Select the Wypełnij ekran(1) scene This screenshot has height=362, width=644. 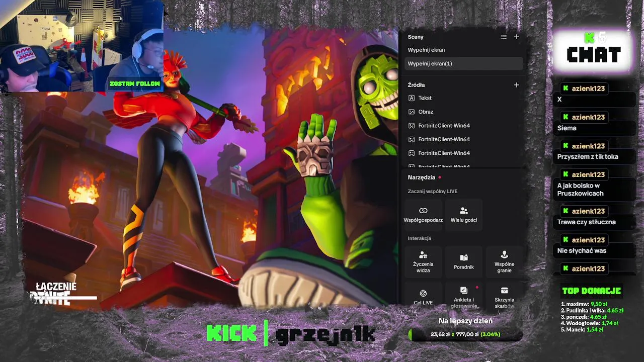coord(463,63)
